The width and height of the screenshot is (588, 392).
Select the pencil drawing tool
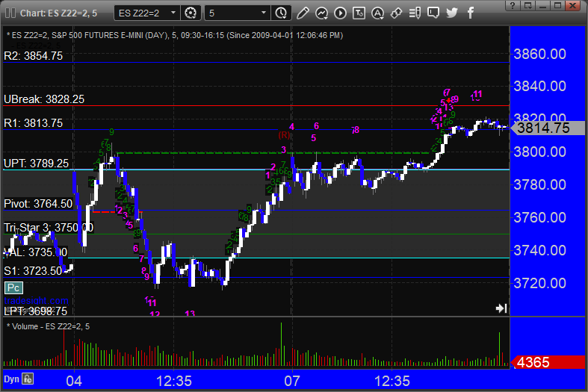pyautogui.click(x=303, y=13)
